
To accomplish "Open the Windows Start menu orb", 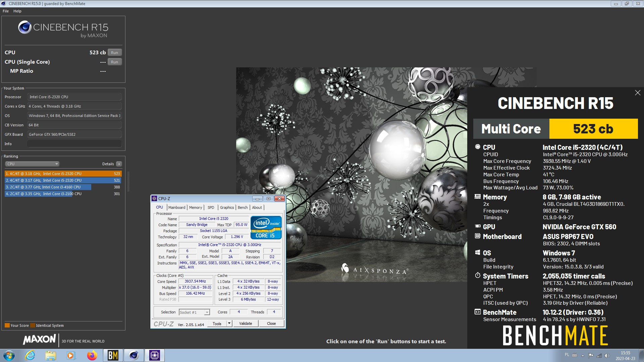I will coord(9,355).
